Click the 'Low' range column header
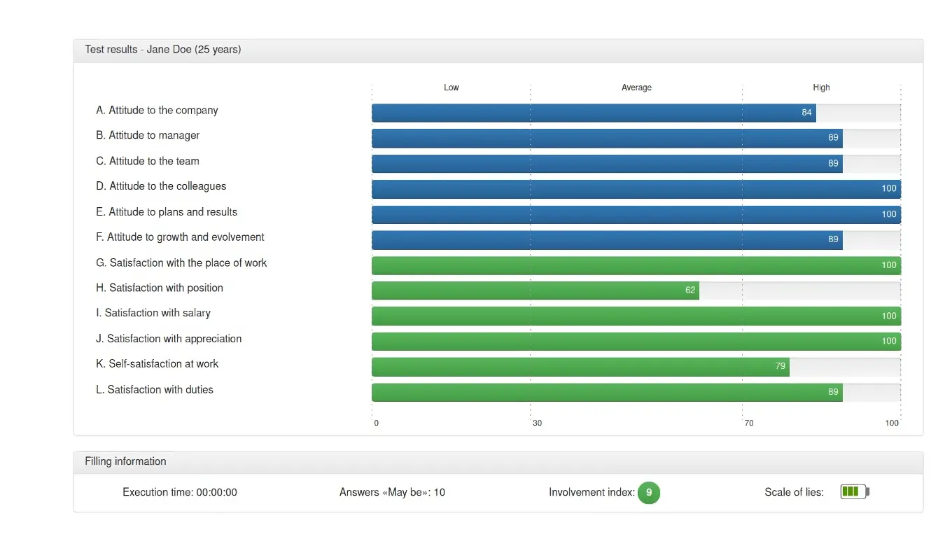The width and height of the screenshot is (952, 560). pyautogui.click(x=451, y=87)
